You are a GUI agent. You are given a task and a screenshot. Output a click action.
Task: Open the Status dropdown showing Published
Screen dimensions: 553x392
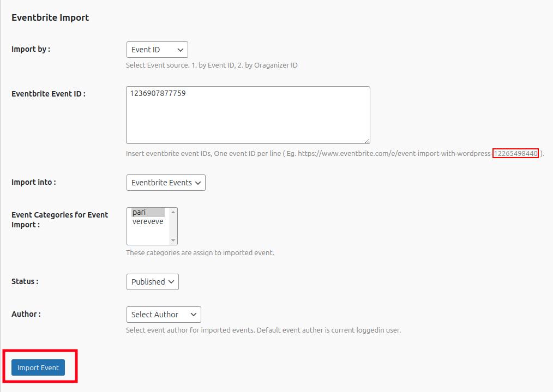(x=152, y=282)
